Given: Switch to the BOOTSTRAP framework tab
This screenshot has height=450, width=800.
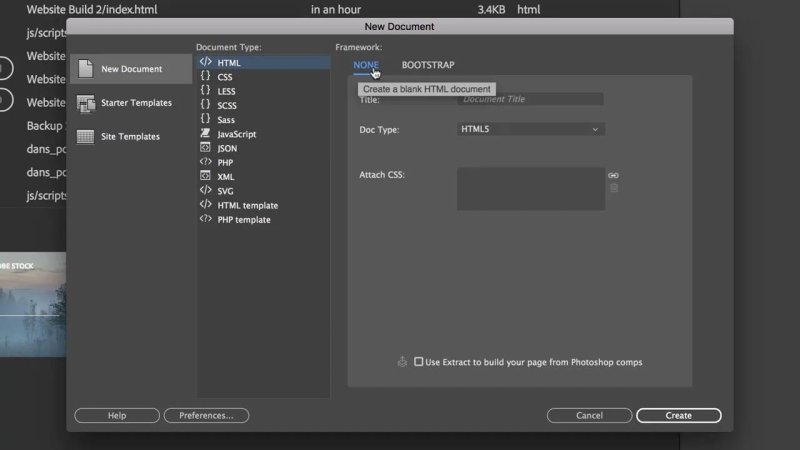Looking at the screenshot, I should 428,65.
